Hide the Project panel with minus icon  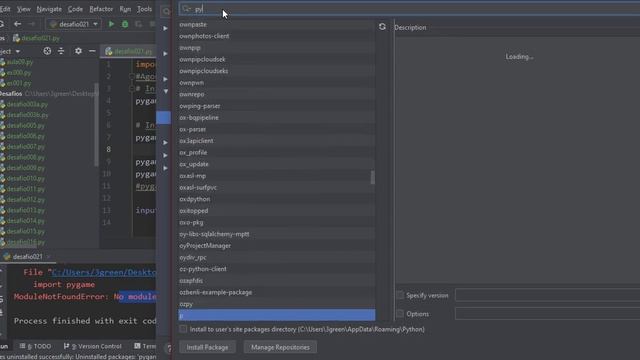(92, 51)
